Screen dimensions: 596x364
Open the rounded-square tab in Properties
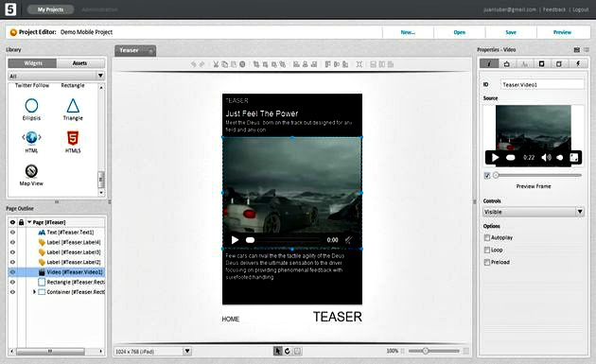(x=559, y=64)
